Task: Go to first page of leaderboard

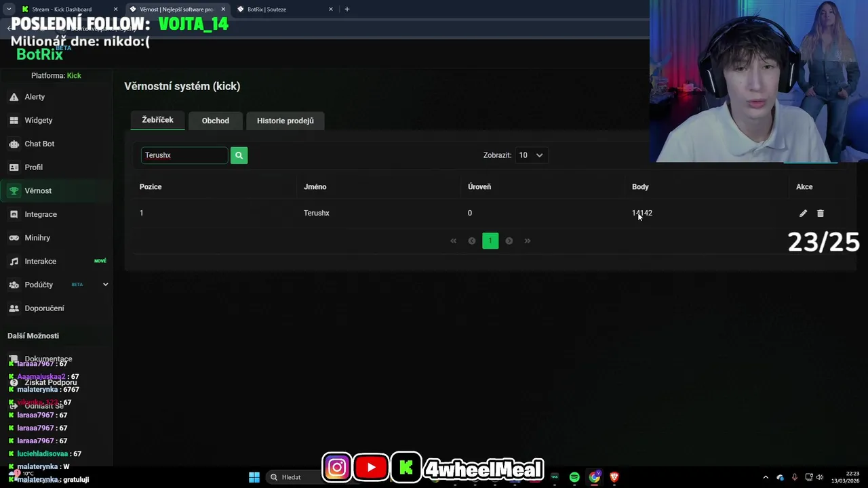Action: click(454, 241)
